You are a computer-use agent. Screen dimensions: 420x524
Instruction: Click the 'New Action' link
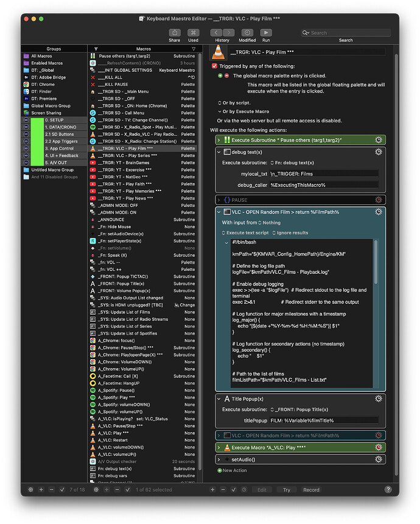[234, 470]
